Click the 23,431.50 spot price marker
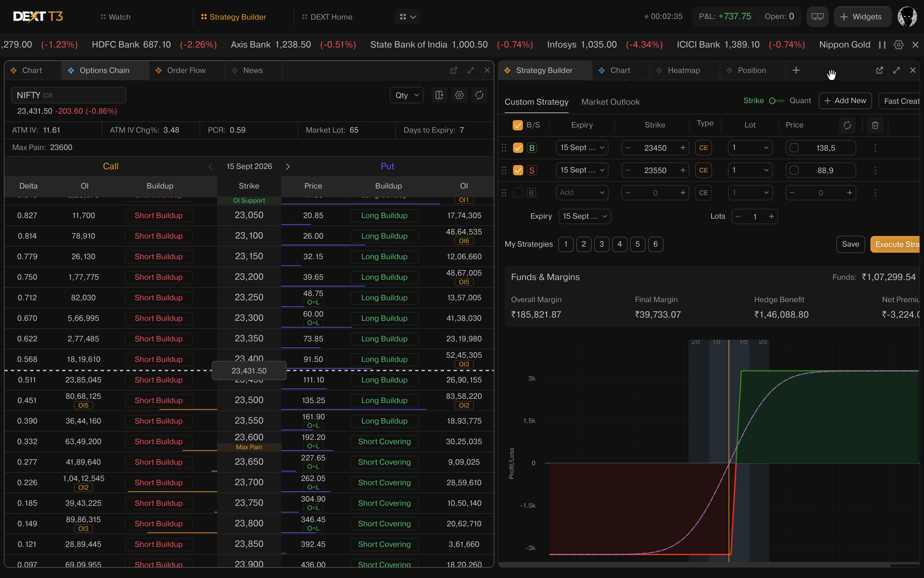Viewport: 924px width, 578px height. (249, 371)
